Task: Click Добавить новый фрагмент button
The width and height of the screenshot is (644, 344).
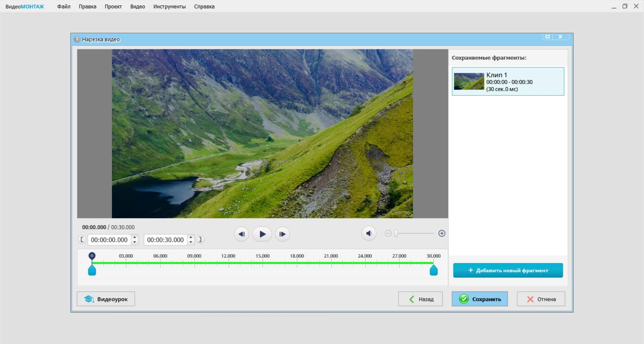Action: tap(508, 270)
